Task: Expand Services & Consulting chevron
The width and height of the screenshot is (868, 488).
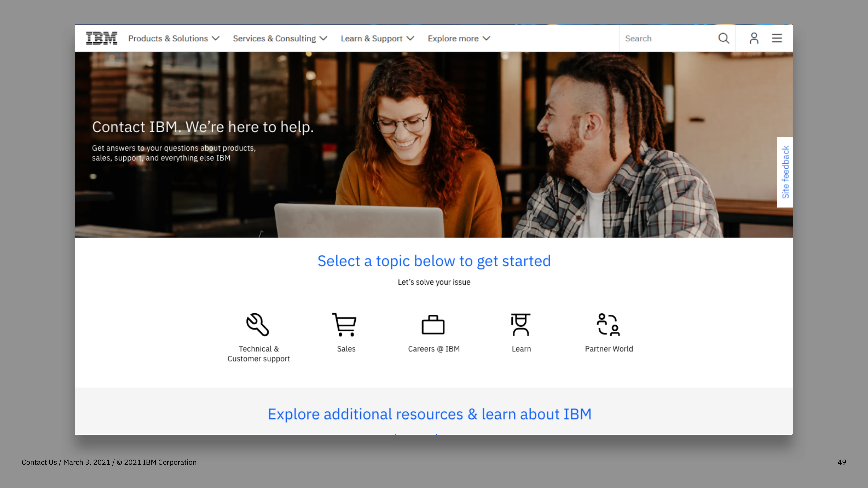Action: (x=323, y=38)
